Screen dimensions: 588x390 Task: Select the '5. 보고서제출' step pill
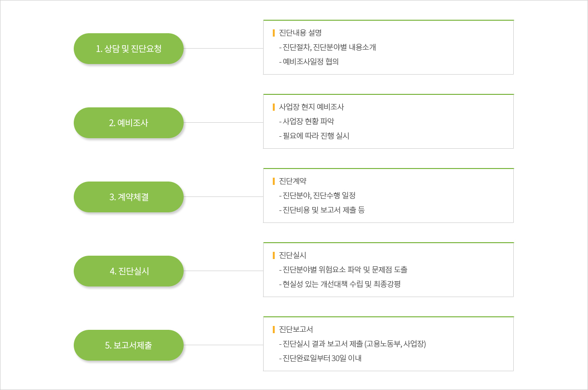[129, 345]
